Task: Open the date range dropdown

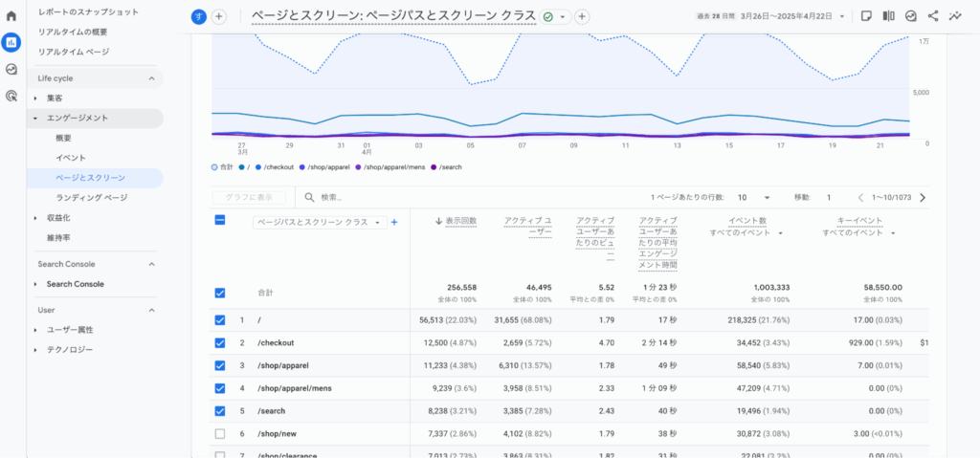Action: point(842,17)
